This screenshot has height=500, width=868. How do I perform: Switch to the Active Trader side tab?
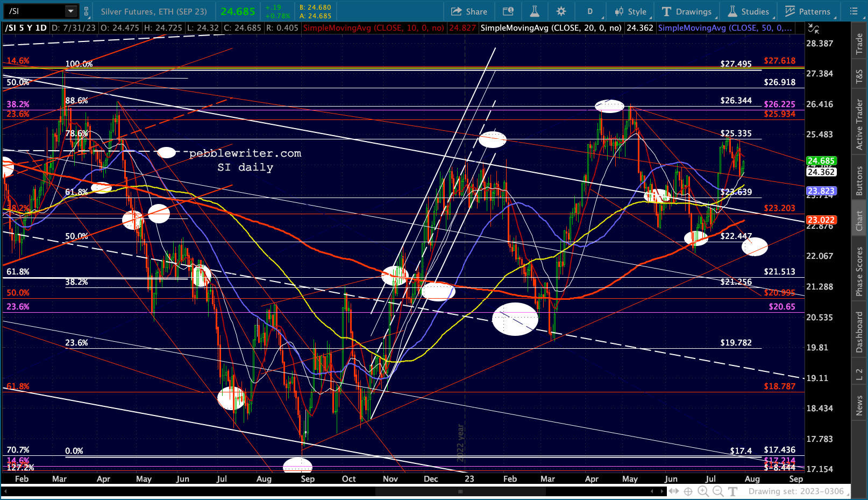[x=859, y=125]
